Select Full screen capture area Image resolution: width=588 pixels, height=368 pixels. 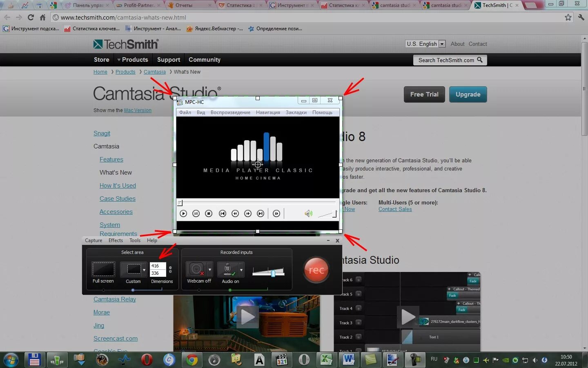pyautogui.click(x=103, y=269)
